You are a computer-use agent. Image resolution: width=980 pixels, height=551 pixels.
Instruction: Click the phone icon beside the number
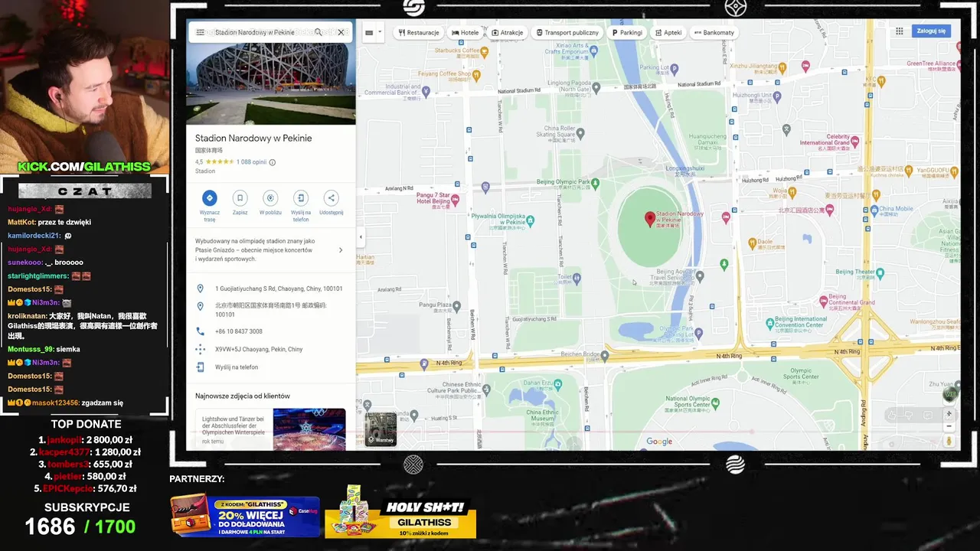(x=200, y=331)
